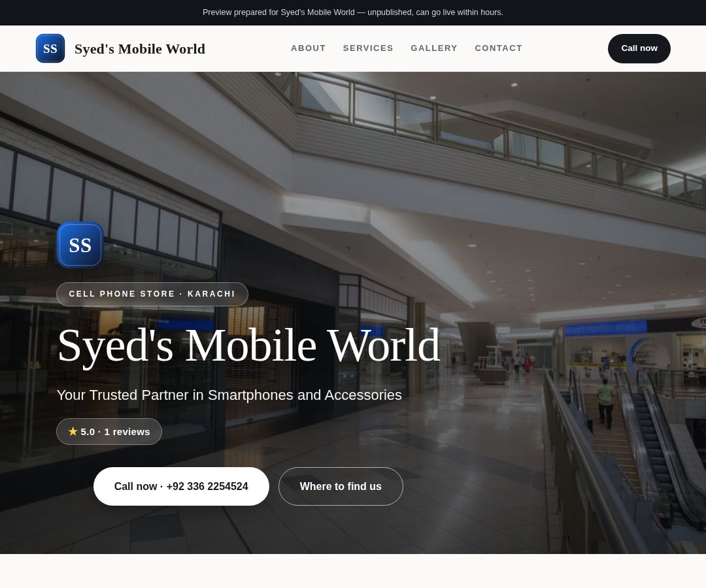Open the About nav link

(x=308, y=48)
